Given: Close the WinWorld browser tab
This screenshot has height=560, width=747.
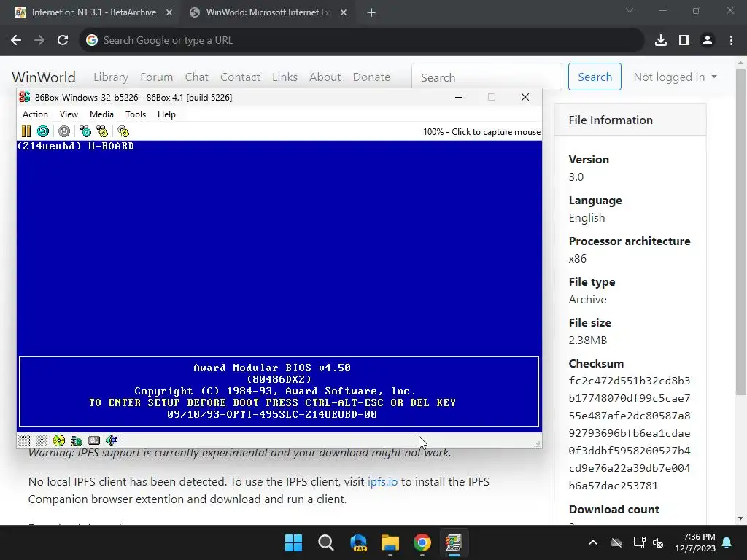Looking at the screenshot, I should pyautogui.click(x=344, y=13).
